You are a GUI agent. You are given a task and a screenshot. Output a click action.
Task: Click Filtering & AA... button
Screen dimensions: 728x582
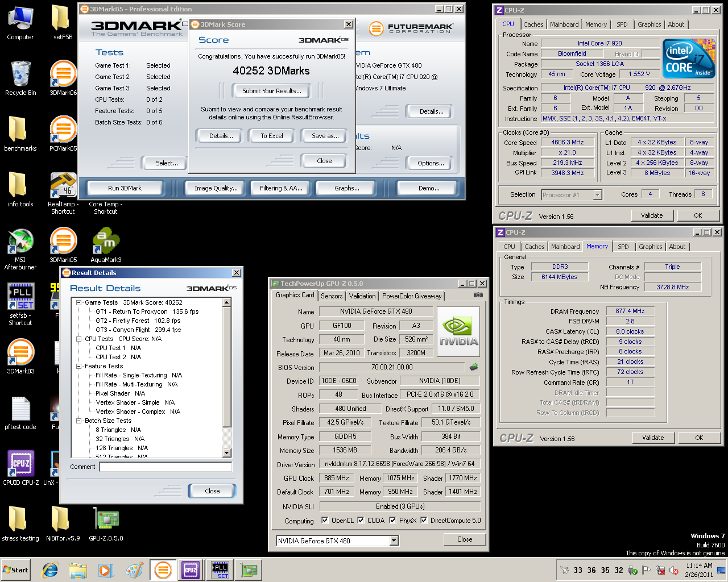point(281,188)
